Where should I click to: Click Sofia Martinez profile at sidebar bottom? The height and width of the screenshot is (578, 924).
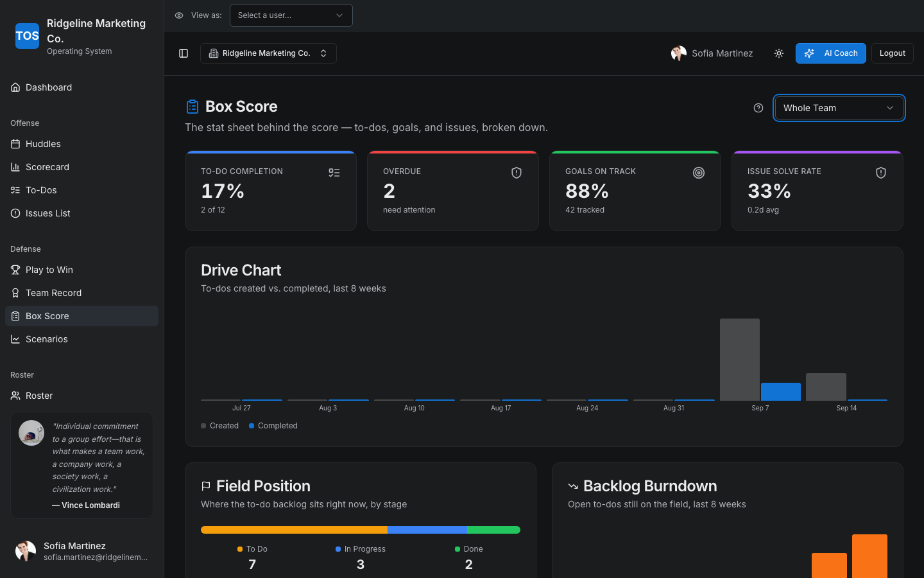pyautogui.click(x=81, y=551)
